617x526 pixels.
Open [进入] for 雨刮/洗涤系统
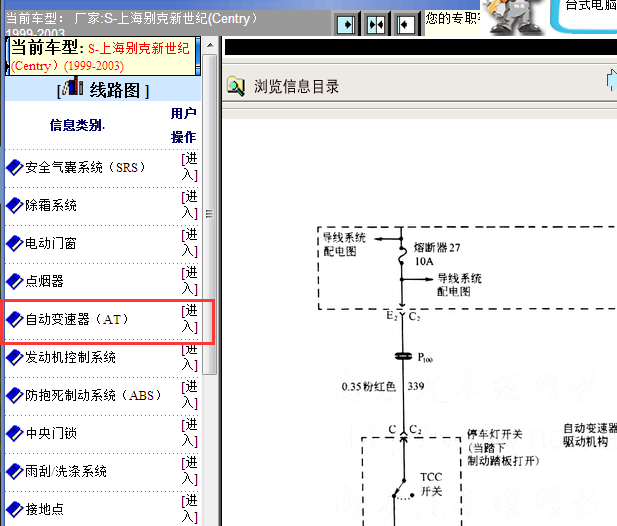coord(189,471)
